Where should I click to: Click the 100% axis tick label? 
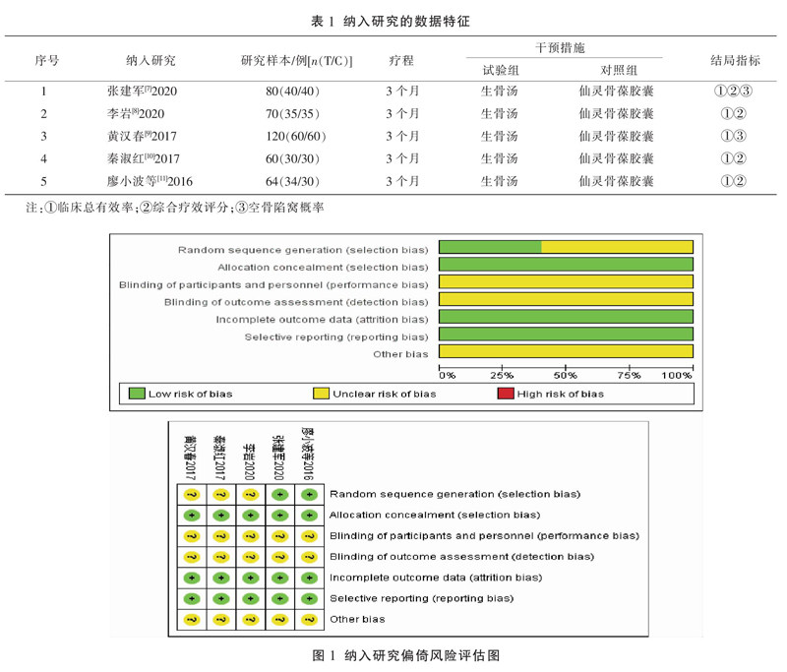[676, 376]
